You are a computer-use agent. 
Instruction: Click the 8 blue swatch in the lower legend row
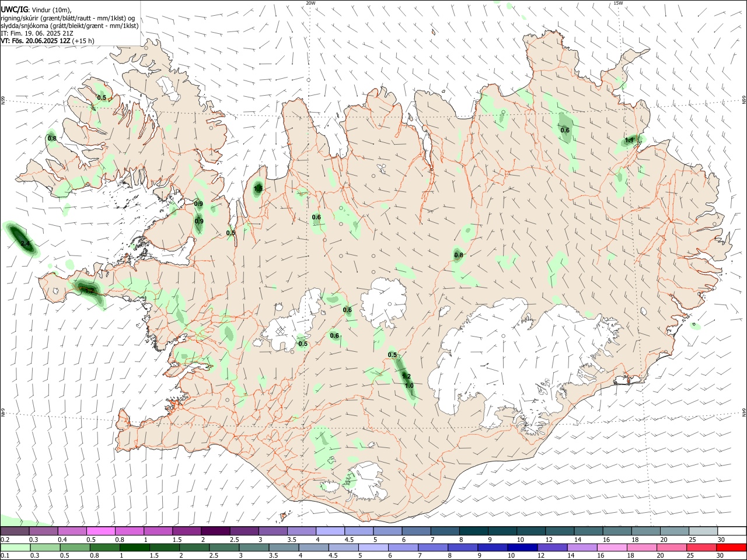pos(462,547)
